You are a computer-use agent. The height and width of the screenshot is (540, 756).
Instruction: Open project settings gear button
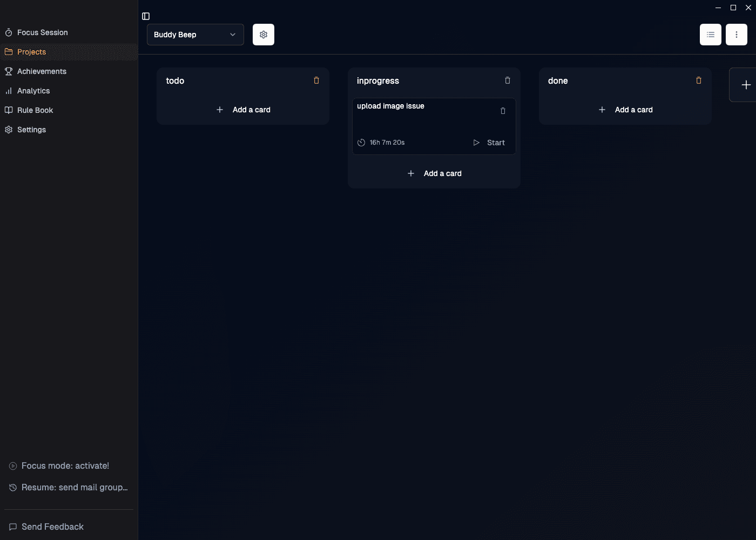[264, 35]
